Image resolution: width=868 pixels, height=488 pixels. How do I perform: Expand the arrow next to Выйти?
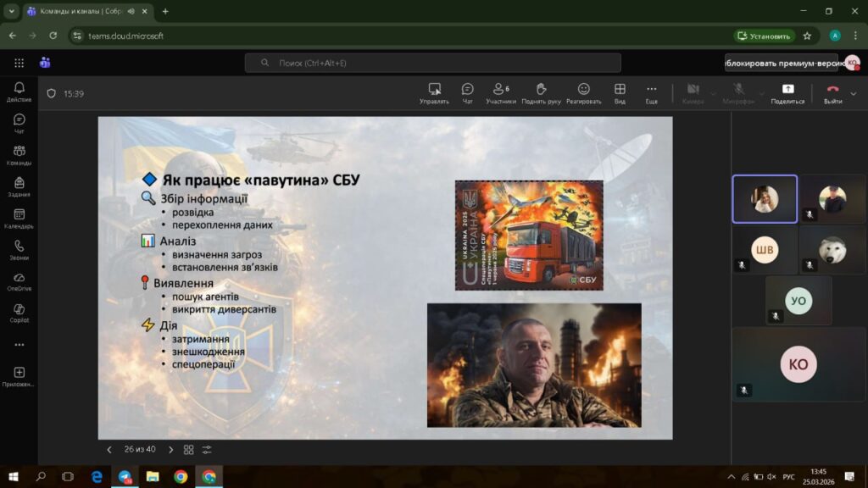click(x=853, y=93)
